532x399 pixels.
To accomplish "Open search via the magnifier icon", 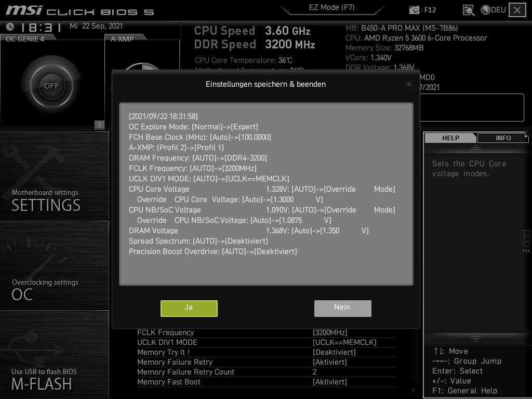I will [468, 9].
